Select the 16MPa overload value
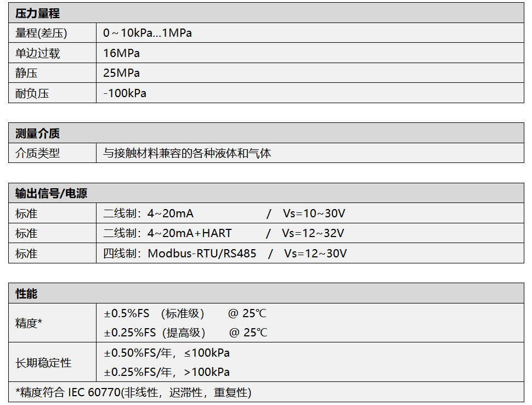The width and height of the screenshot is (532, 405). (121, 53)
